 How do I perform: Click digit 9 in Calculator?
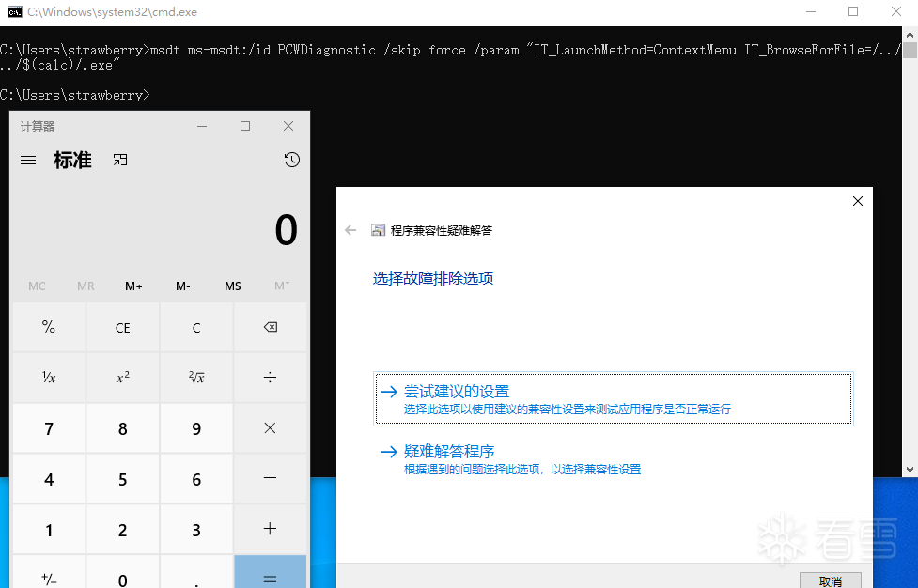[196, 428]
